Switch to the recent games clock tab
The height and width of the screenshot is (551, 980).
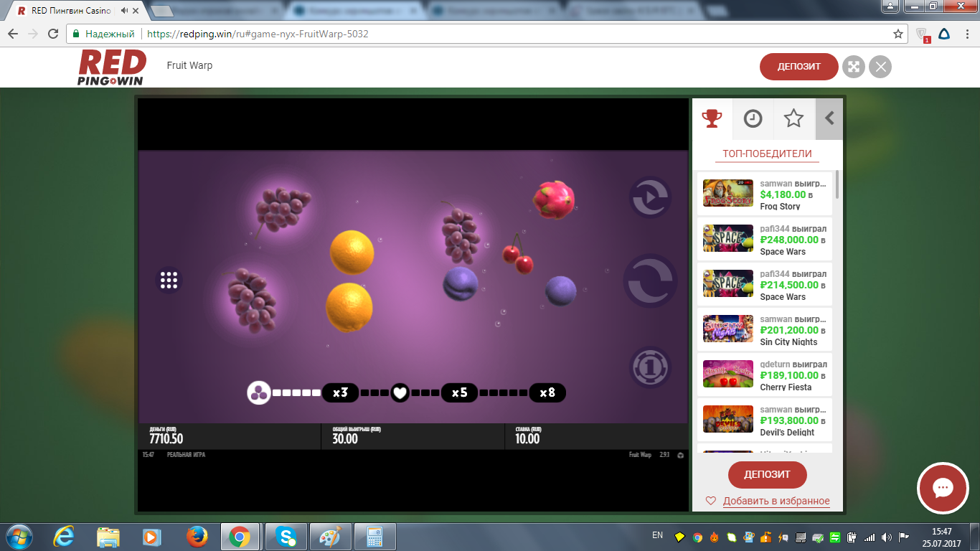[x=753, y=118]
